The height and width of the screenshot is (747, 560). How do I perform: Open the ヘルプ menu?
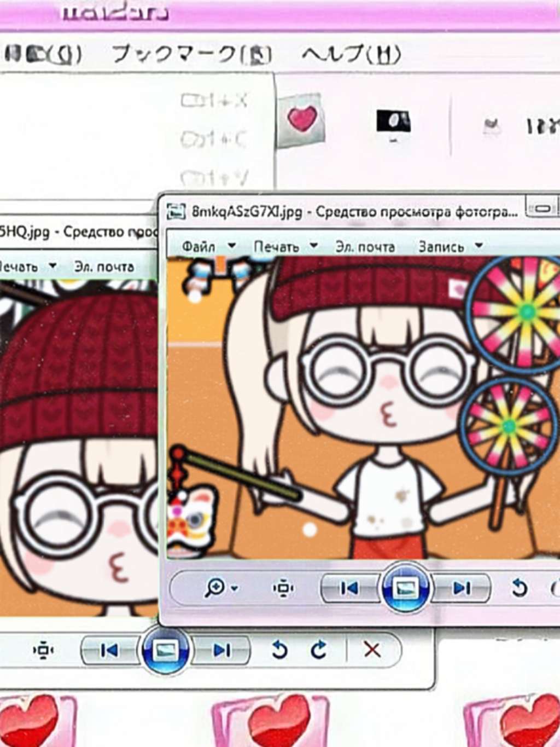coord(351,54)
